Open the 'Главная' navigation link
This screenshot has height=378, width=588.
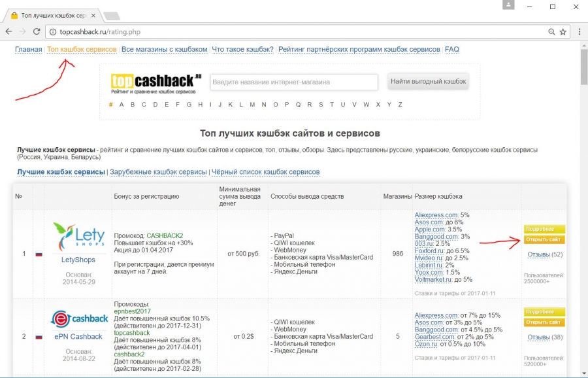pos(29,49)
